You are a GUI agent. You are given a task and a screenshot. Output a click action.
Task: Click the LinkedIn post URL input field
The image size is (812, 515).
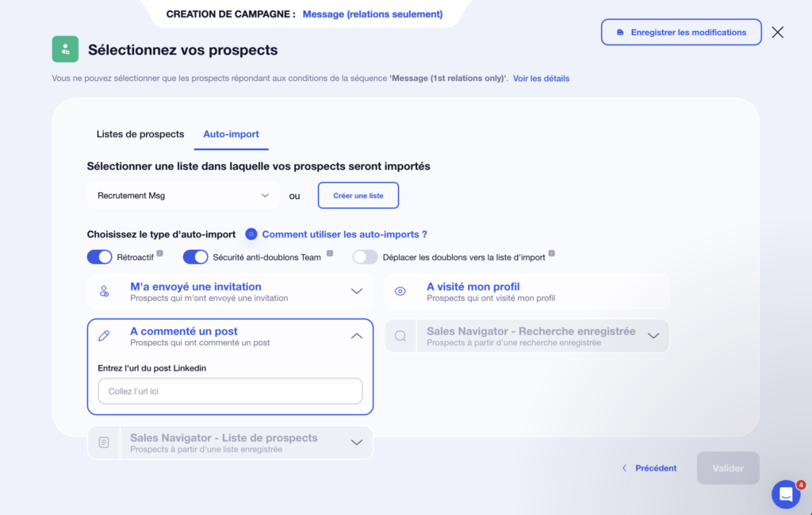coord(230,390)
